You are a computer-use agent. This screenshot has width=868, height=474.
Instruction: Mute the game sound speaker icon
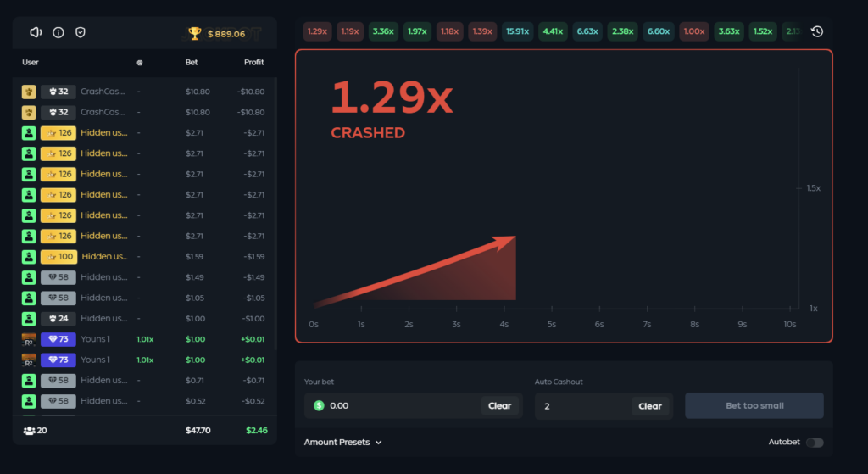point(36,32)
